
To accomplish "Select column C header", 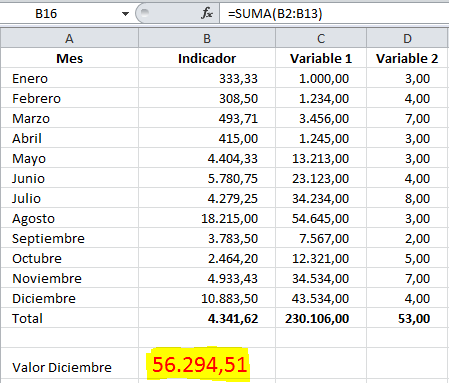I will [321, 38].
